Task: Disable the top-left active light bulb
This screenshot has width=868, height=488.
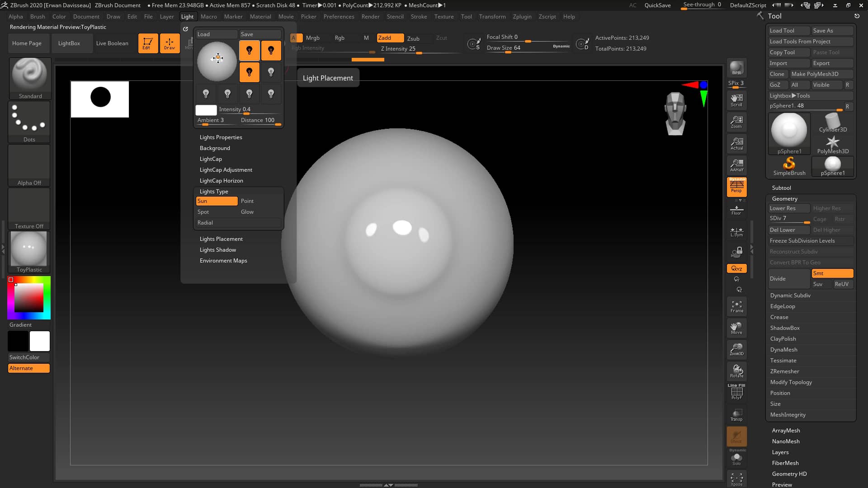Action: pyautogui.click(x=250, y=50)
